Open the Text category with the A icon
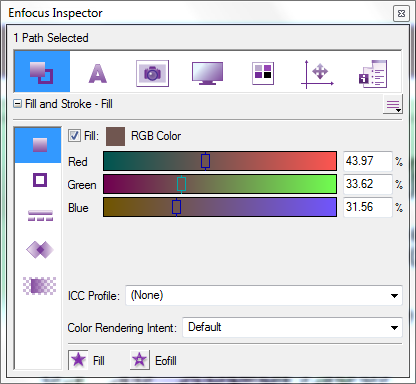 pyautogui.click(x=98, y=73)
